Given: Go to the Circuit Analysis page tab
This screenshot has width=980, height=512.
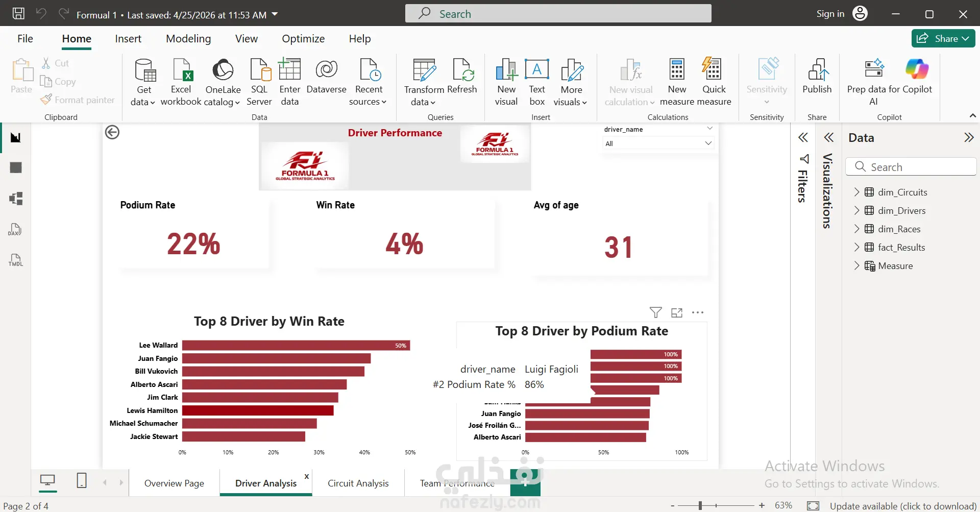Looking at the screenshot, I should tap(358, 483).
